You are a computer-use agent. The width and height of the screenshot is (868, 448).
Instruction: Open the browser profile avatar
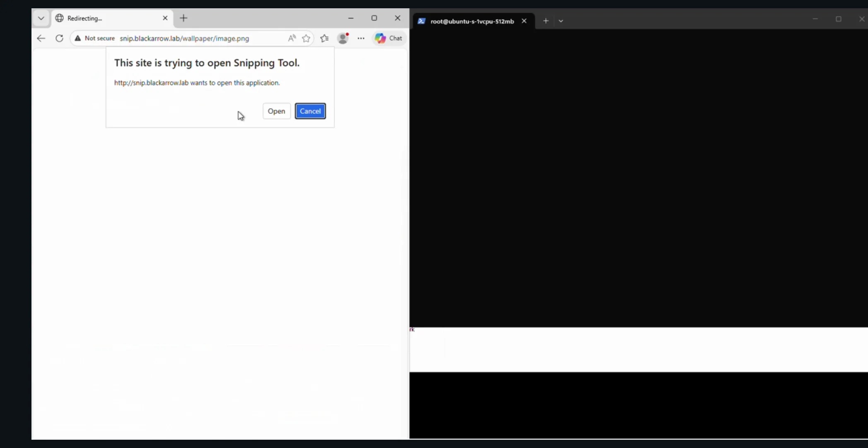point(343,39)
